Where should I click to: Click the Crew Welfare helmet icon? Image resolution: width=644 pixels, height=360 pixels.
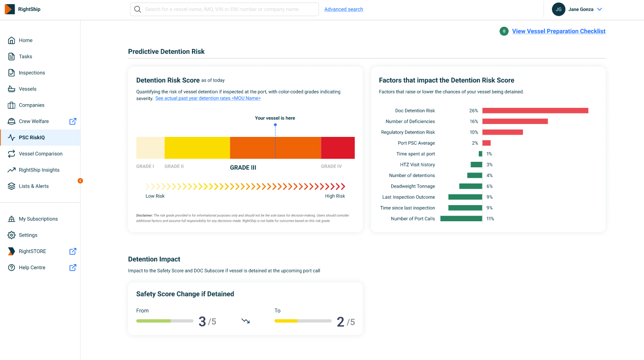(12, 121)
